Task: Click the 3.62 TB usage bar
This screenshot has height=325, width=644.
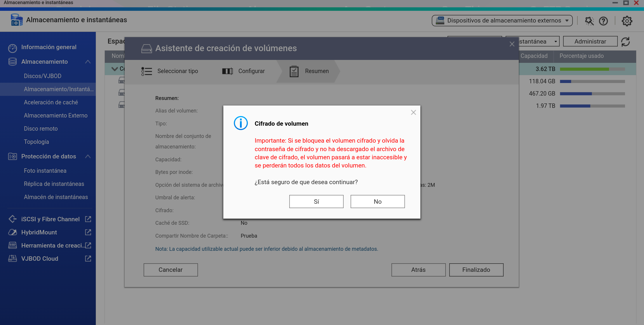Action: (592, 69)
